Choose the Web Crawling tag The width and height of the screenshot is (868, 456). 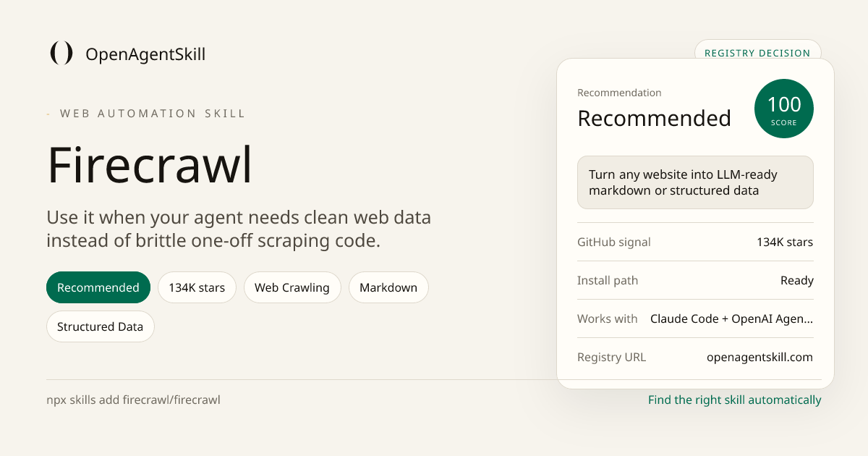tap(292, 287)
